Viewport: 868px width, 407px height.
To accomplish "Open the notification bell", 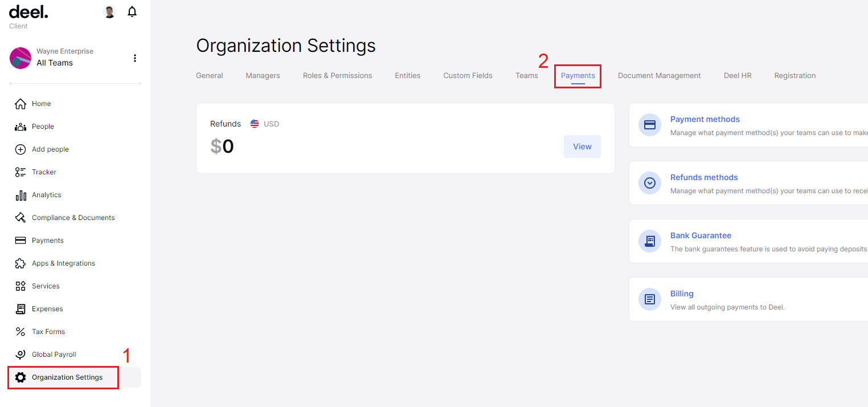I will 132,11.
